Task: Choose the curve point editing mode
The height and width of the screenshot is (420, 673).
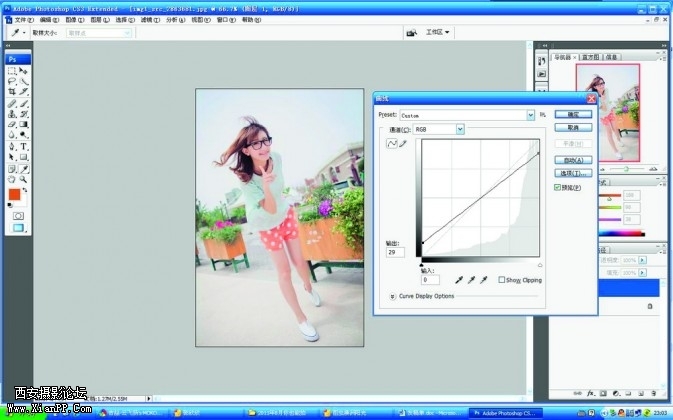Action: 391,144
